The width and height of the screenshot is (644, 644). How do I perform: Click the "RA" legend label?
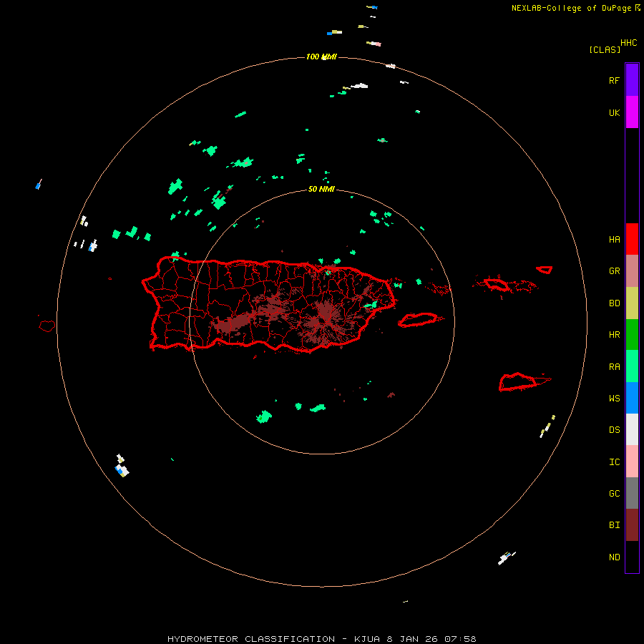pyautogui.click(x=615, y=367)
